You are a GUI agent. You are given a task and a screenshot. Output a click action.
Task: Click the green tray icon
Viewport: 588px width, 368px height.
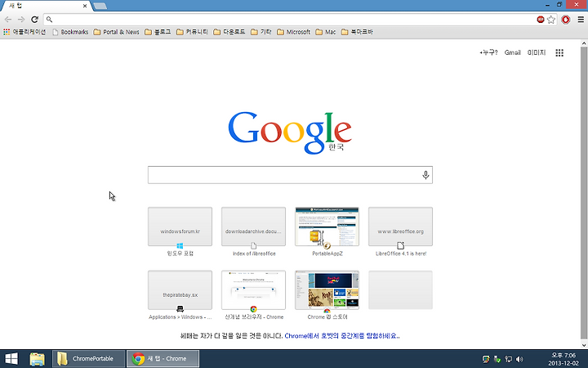pyautogui.click(x=497, y=359)
